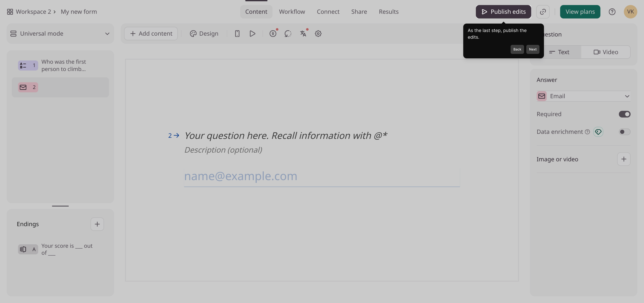The height and width of the screenshot is (303, 644).
Task: Open the VK account avatar
Action: pyautogui.click(x=631, y=12)
